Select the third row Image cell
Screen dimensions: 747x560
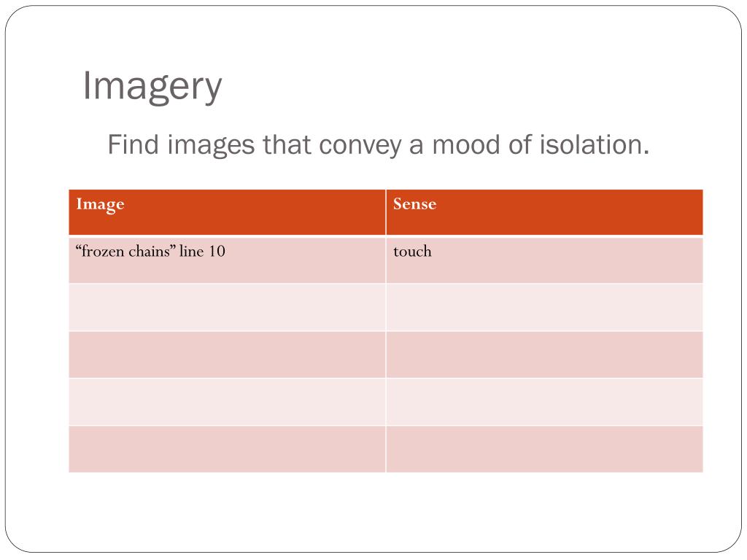[x=227, y=355]
